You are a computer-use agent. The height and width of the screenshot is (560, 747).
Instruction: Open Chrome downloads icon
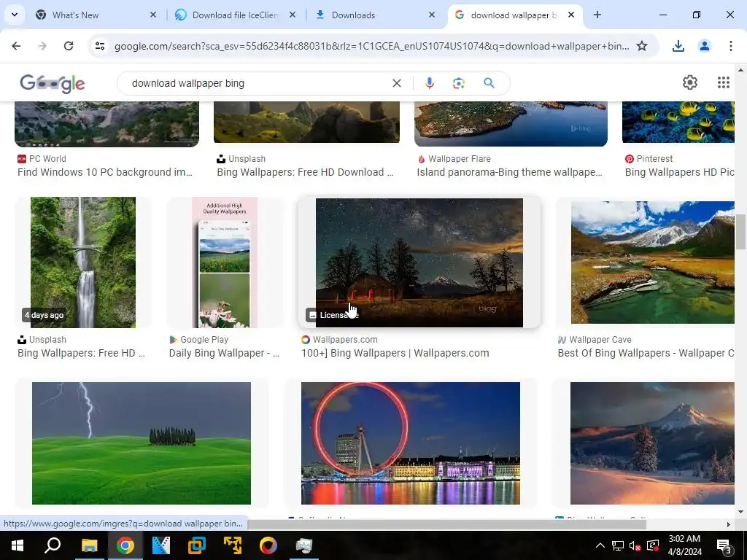tap(678, 46)
